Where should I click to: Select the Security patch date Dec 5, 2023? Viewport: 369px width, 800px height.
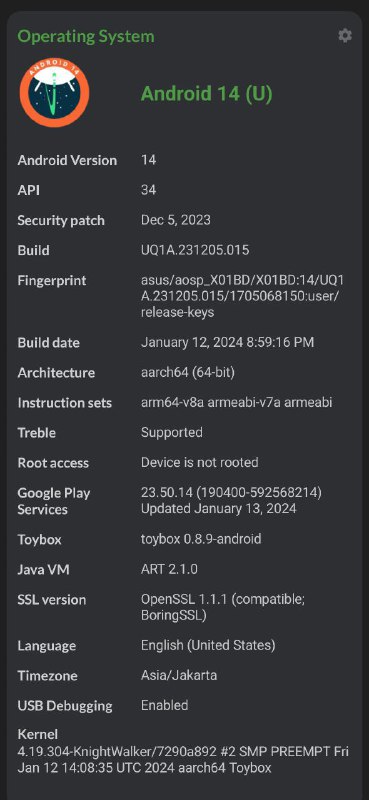pyautogui.click(x=176, y=220)
